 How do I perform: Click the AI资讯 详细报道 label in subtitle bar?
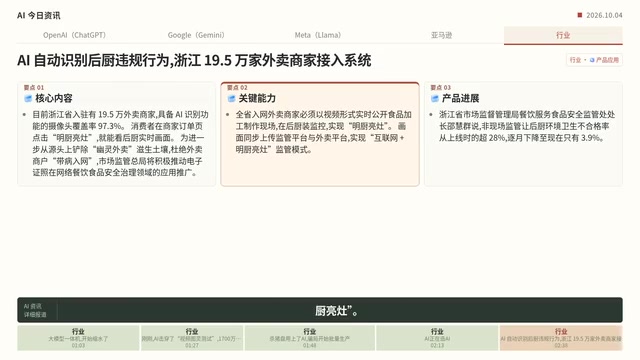[35, 310]
